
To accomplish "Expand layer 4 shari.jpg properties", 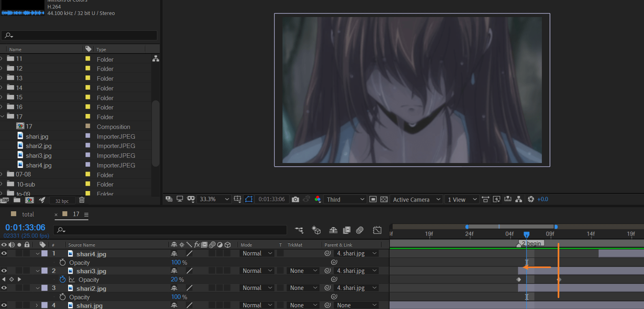I will click(x=37, y=305).
